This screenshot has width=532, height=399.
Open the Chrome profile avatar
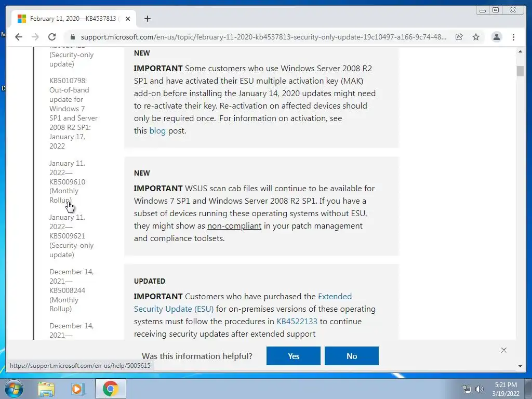(x=496, y=37)
